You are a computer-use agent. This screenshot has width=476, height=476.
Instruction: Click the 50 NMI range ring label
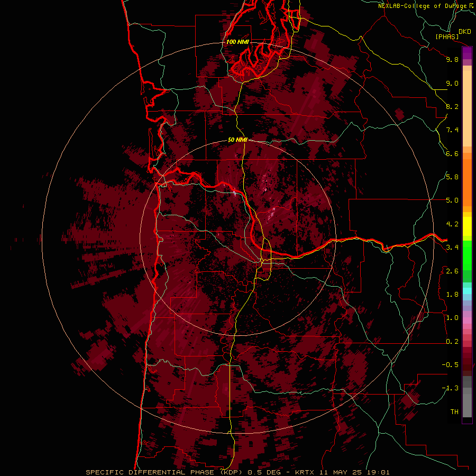(x=237, y=140)
